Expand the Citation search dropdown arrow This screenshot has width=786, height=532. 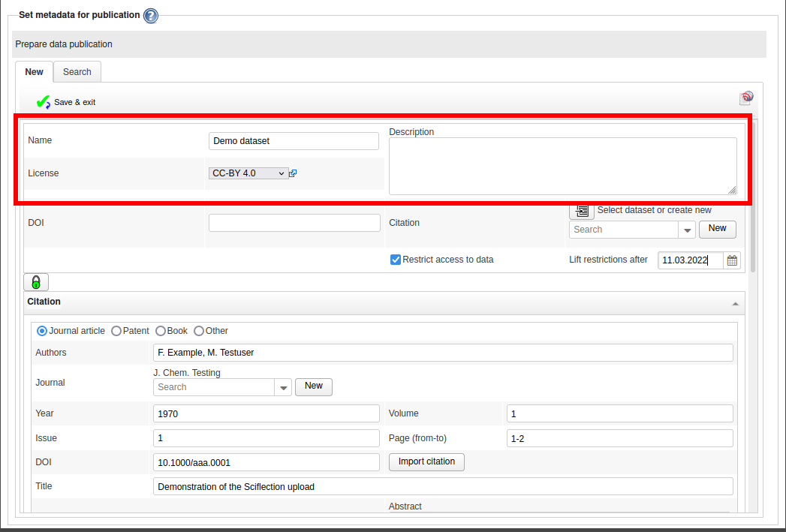[686, 230]
